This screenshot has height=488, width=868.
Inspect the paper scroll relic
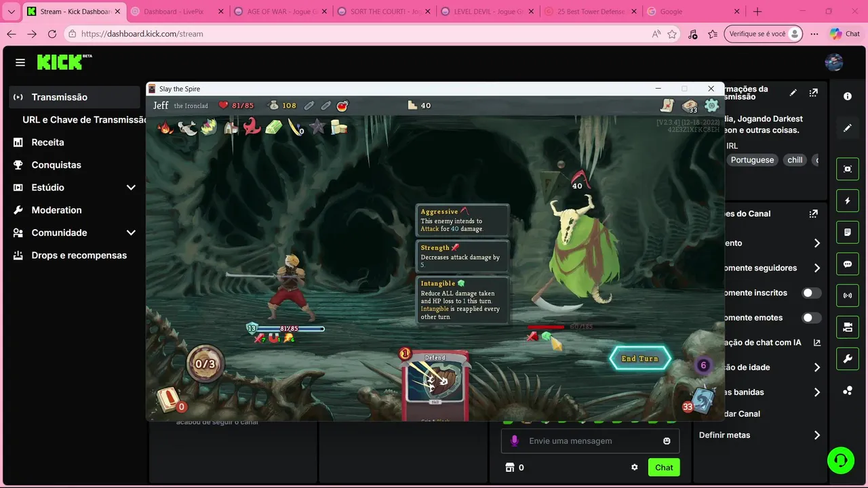(338, 127)
